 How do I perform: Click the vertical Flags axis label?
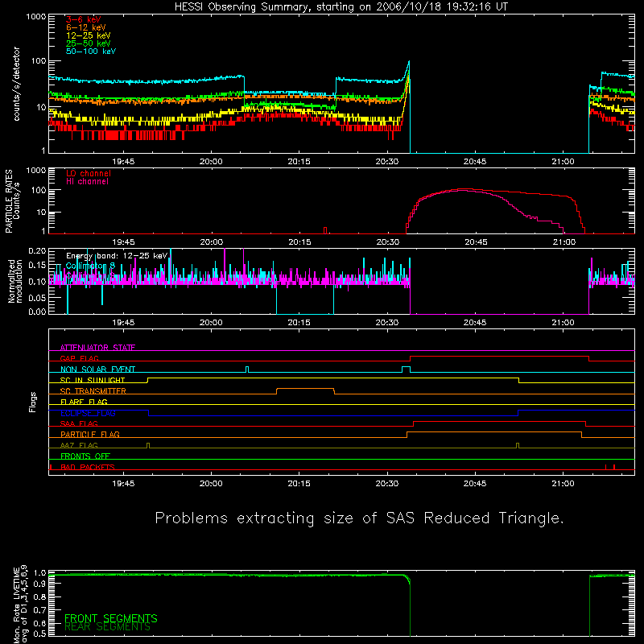point(33,402)
